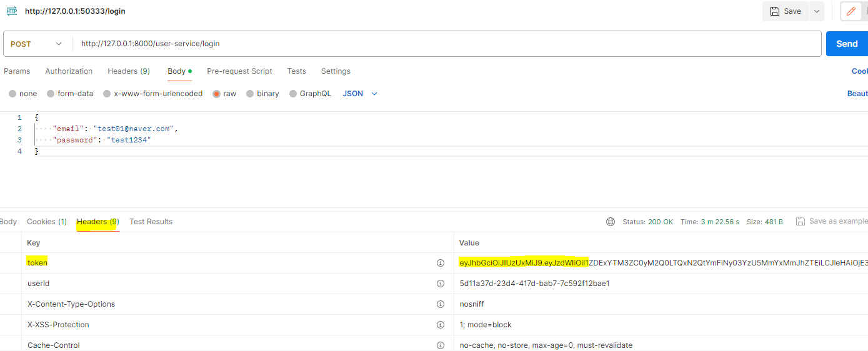
Task: Click the email line in body editor
Action: click(116, 129)
